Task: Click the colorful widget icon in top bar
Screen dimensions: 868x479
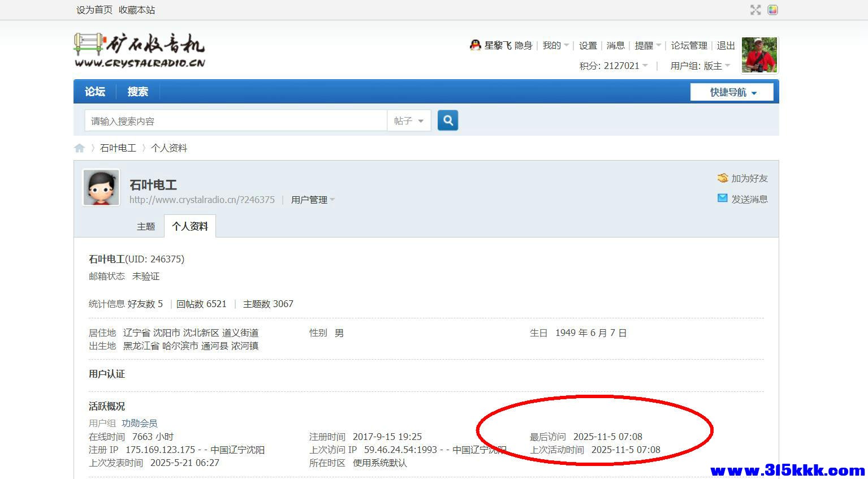Action: tap(772, 10)
